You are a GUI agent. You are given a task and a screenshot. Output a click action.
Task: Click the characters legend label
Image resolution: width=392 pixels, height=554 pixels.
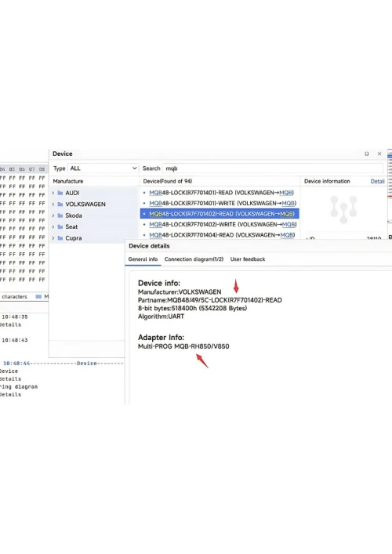click(14, 297)
